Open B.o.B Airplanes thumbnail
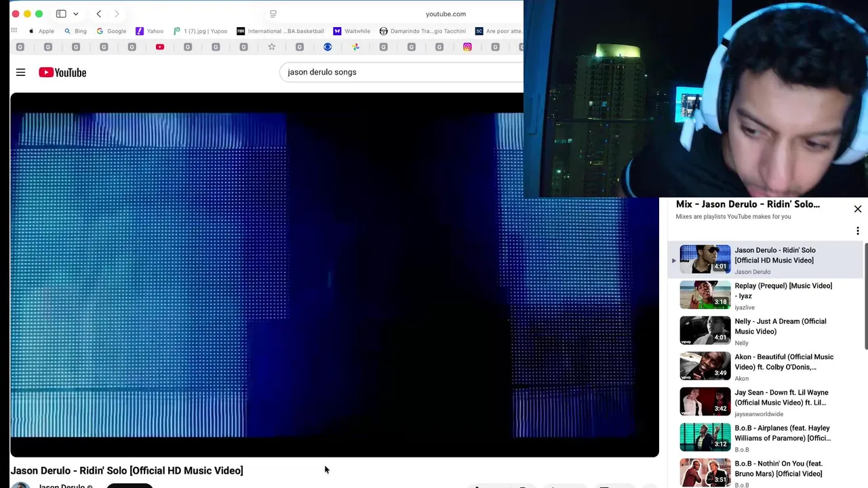This screenshot has height=488, width=868. point(705,437)
